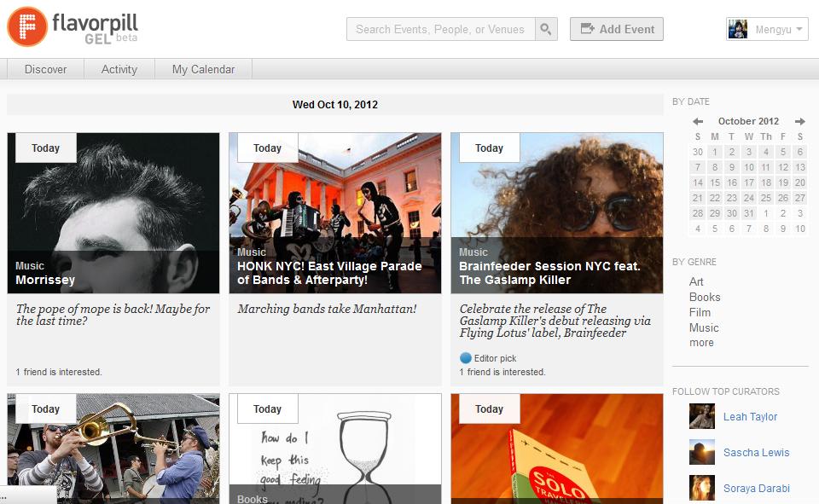Focus the Search Events, People, or Venues field
This screenshot has width=819, height=504.
pos(440,29)
